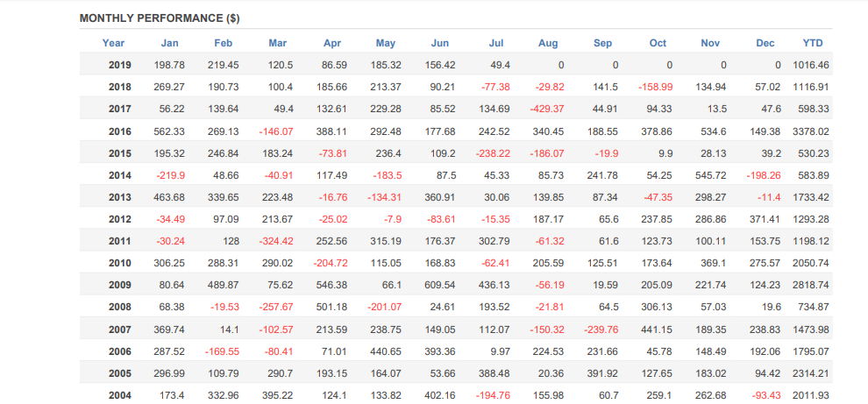Click the Jun column header
868x404 pixels.
point(440,43)
